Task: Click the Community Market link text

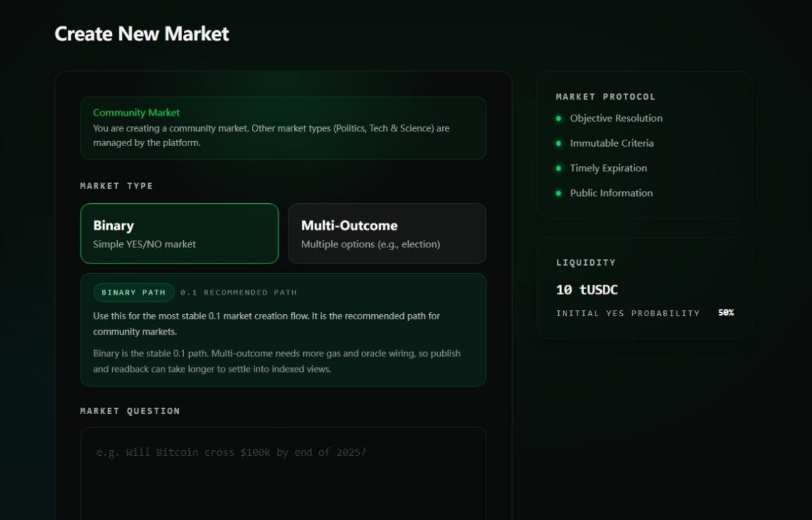Action: tap(136, 112)
